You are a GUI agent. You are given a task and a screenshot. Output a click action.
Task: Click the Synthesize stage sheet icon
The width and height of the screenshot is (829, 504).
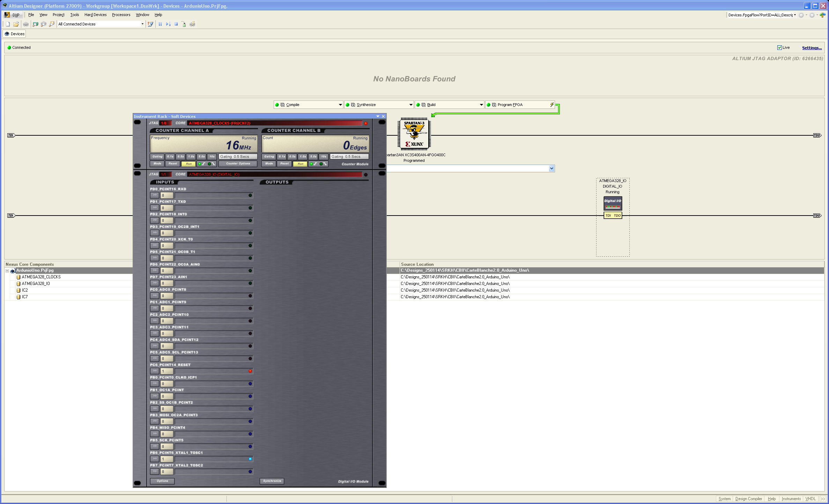point(353,105)
